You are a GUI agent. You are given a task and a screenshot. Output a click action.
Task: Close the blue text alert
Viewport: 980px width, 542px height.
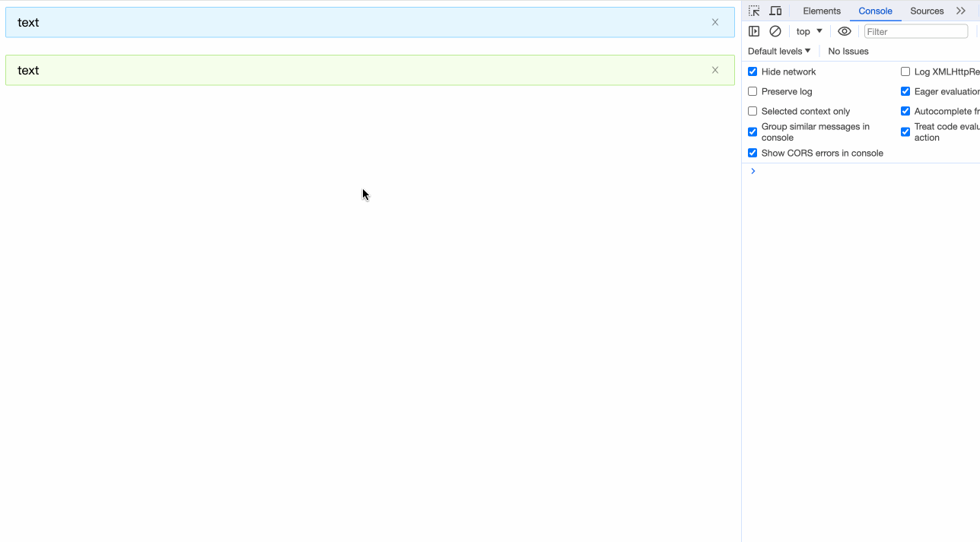[714, 22]
